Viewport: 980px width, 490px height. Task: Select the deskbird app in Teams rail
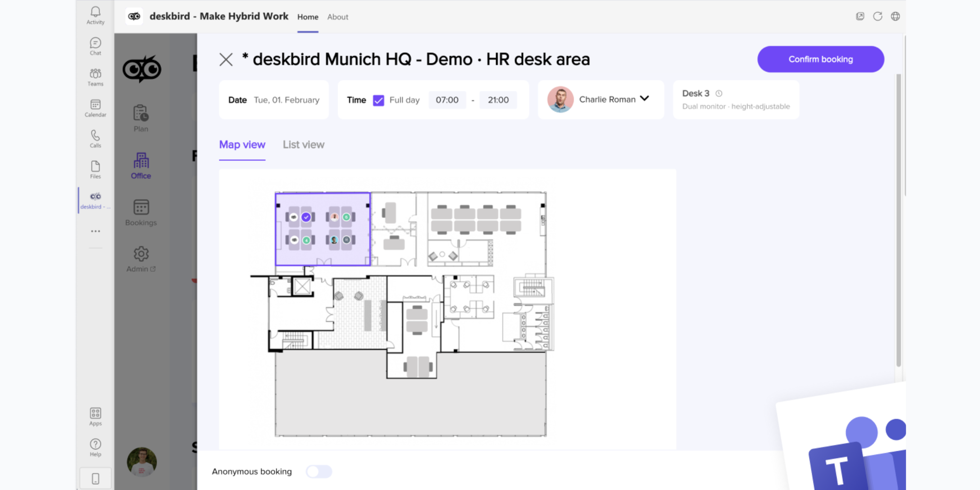pyautogui.click(x=96, y=200)
